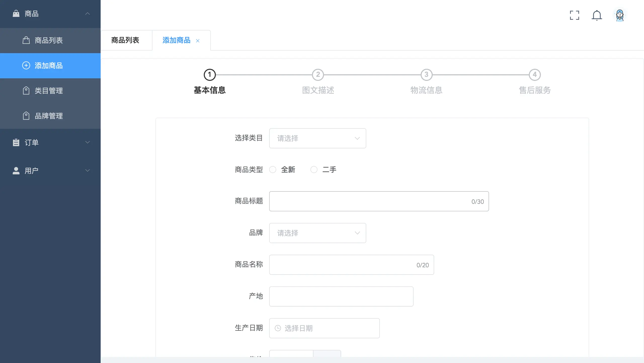Click the user avatar in top right
The image size is (644, 363).
click(620, 15)
